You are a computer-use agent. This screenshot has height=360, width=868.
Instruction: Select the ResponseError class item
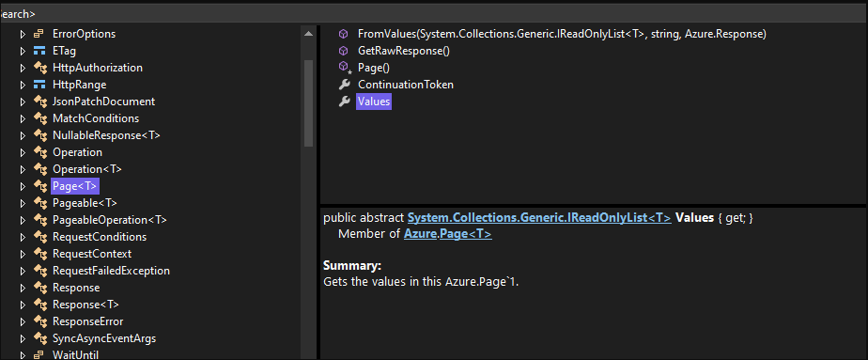(88, 321)
